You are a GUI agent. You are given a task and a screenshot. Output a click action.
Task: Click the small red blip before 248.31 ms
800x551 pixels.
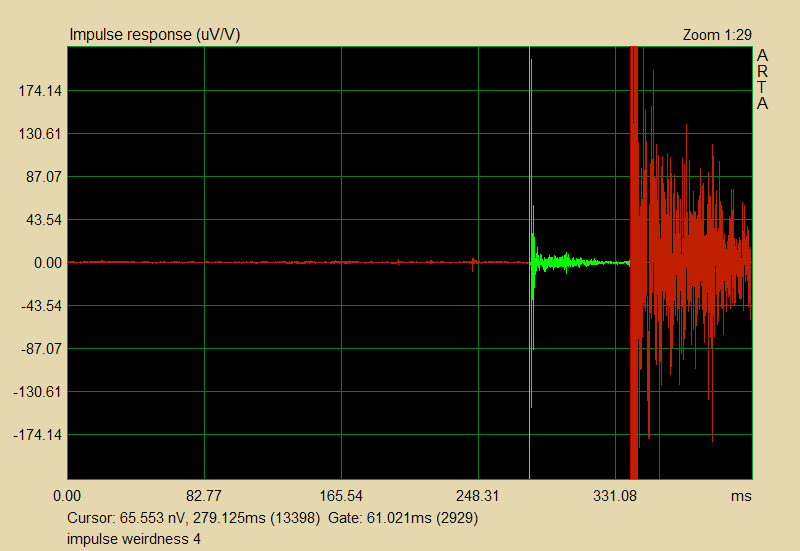(473, 264)
